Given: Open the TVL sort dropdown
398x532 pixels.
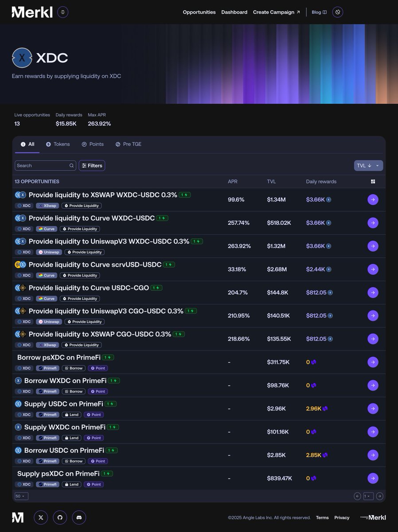Looking at the screenshot, I should pyautogui.click(x=368, y=165).
